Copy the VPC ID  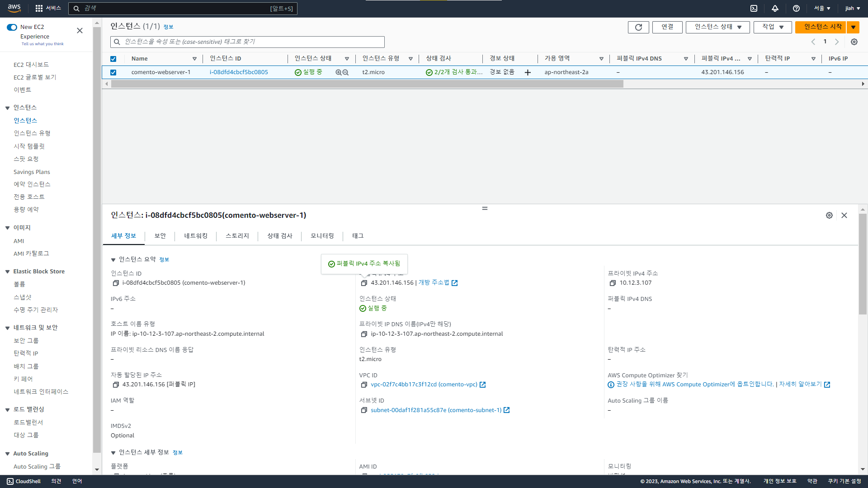point(364,385)
